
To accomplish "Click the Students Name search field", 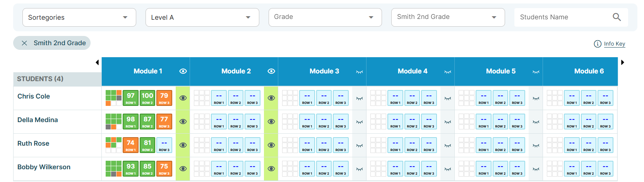I will click(x=571, y=17).
